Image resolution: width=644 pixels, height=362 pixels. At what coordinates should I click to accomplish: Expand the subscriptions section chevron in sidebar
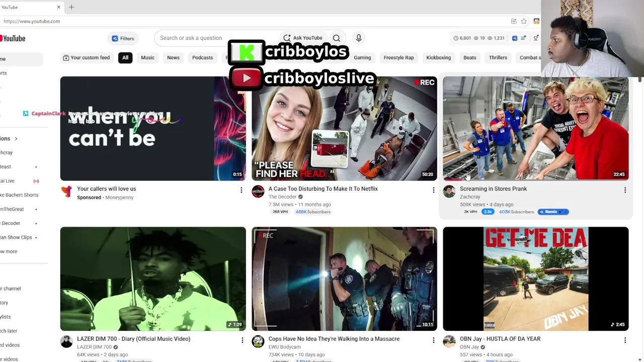pos(16,139)
